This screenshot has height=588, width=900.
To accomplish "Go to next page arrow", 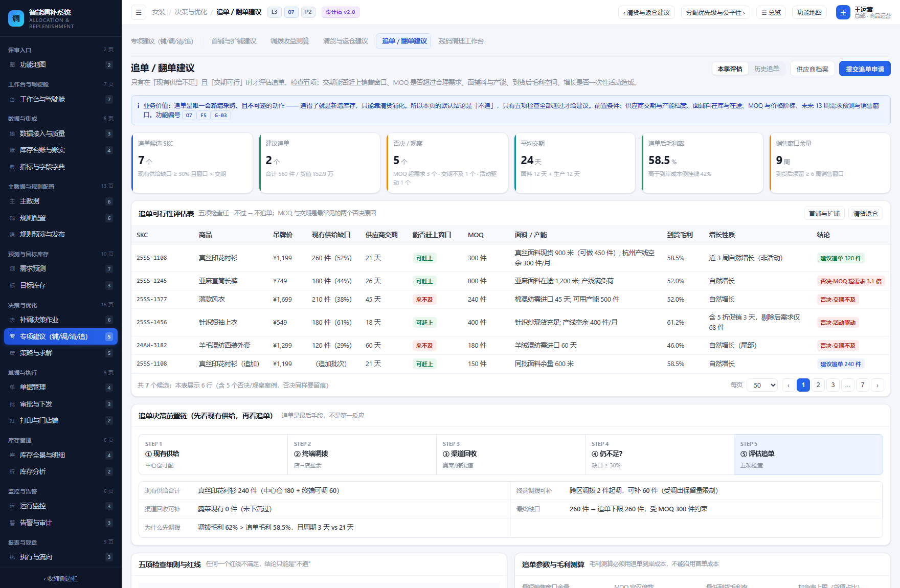I will point(877,385).
